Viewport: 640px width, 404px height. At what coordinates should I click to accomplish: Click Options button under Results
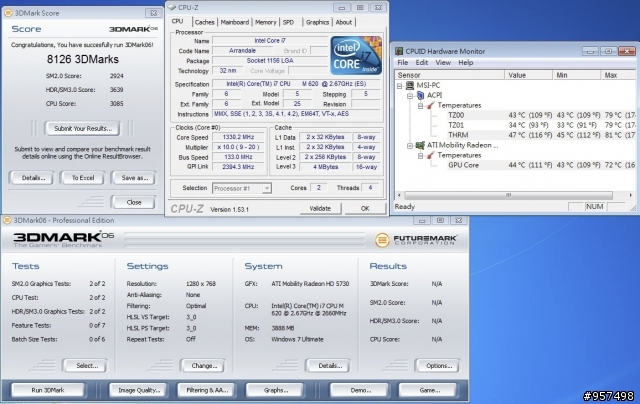click(437, 366)
